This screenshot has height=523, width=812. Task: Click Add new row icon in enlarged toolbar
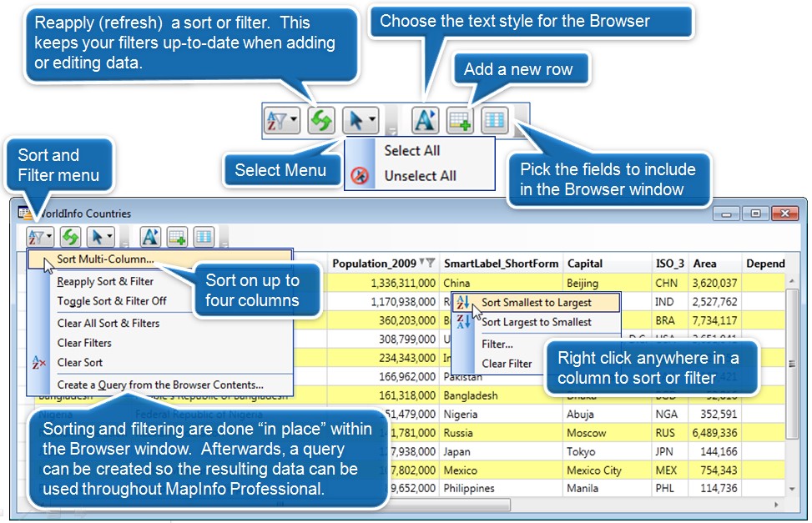pos(460,120)
